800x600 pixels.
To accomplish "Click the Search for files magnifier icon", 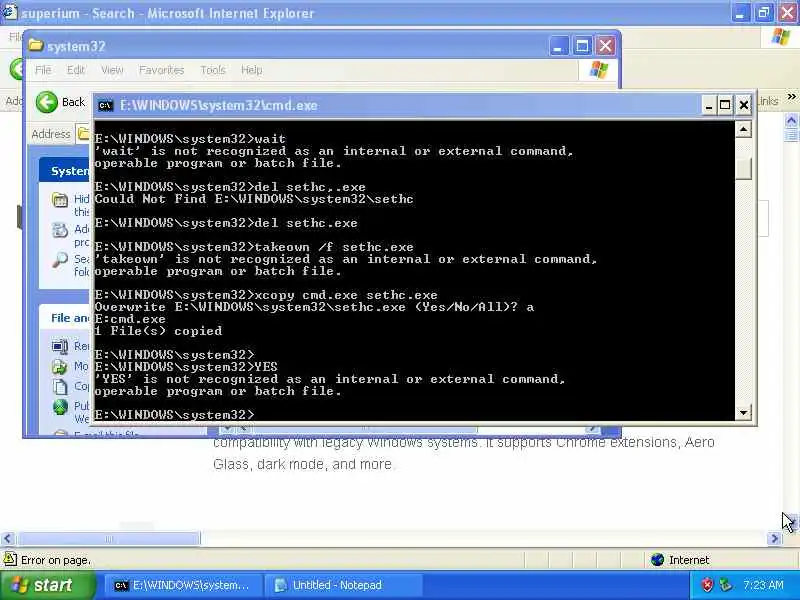I will [60, 260].
